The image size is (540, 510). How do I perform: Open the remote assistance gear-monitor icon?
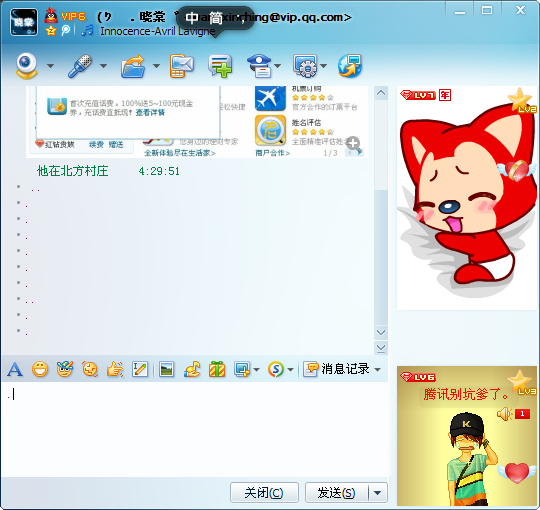[x=305, y=66]
